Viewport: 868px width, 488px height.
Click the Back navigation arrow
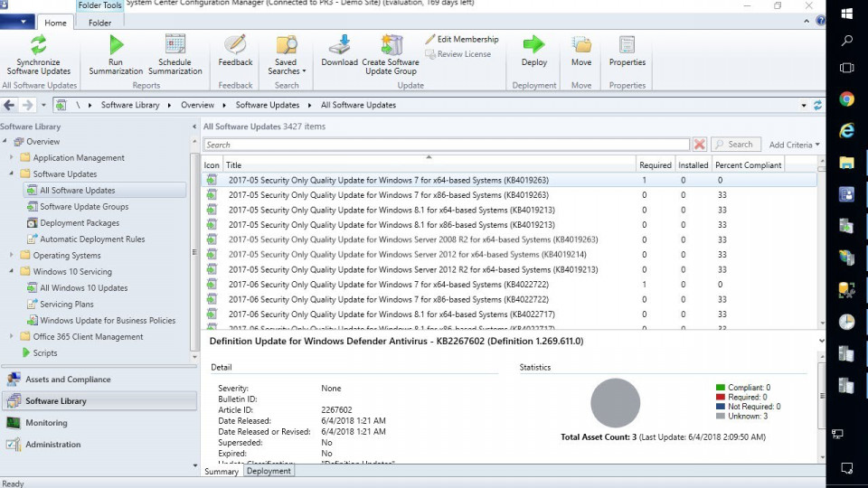tap(9, 105)
